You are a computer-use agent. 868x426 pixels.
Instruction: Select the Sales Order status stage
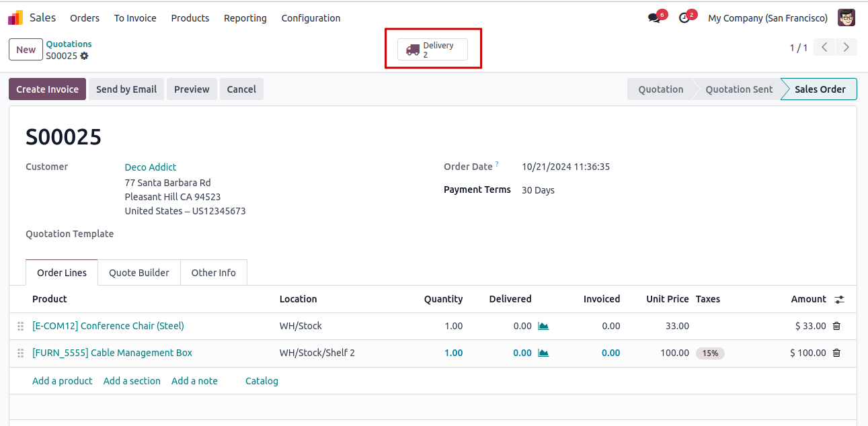click(820, 89)
